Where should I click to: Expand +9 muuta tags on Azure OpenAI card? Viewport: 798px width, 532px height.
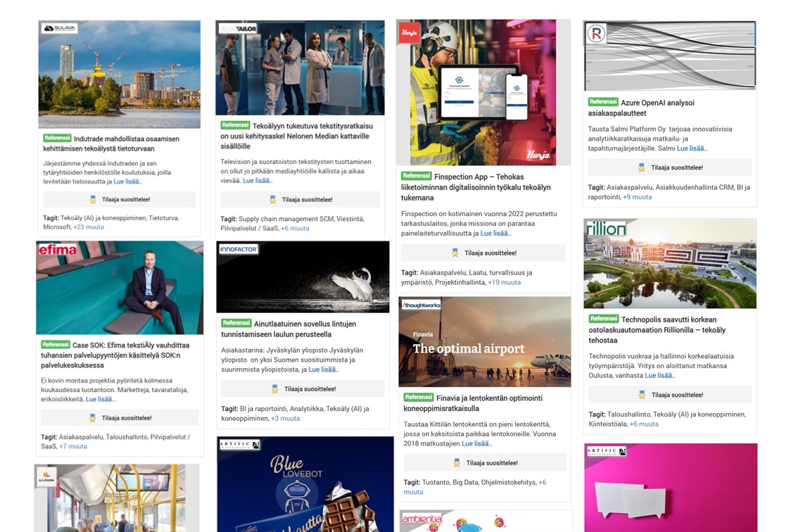pyautogui.click(x=637, y=197)
